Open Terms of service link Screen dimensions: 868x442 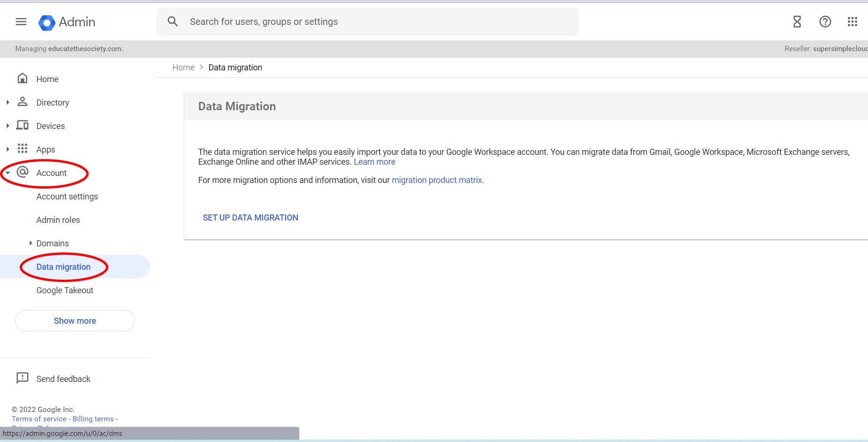(x=39, y=419)
